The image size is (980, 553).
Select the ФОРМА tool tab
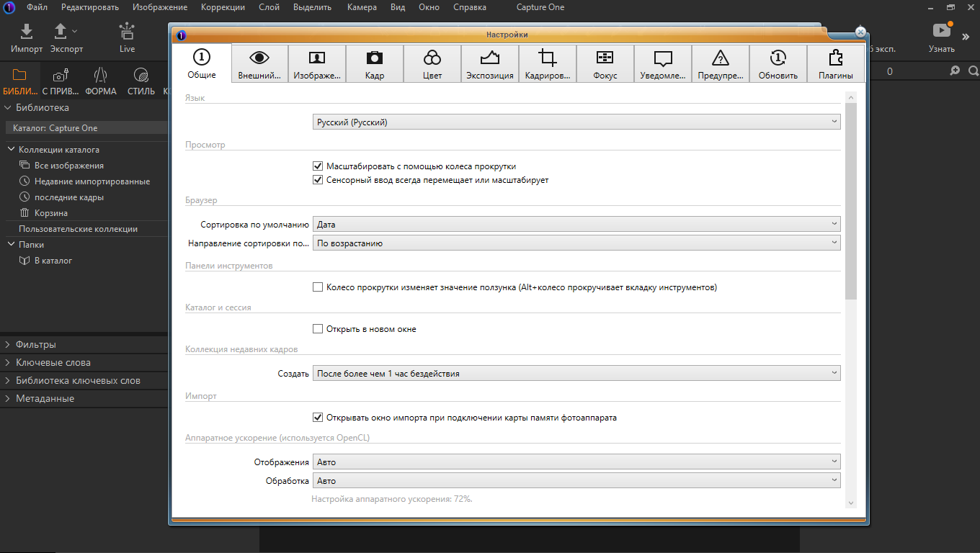(101, 82)
